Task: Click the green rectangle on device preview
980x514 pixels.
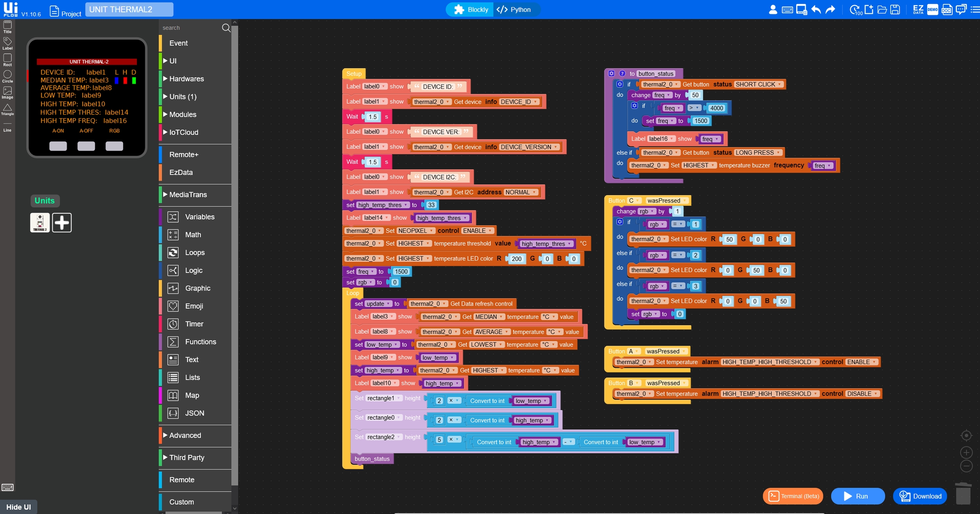Action: [x=134, y=80]
